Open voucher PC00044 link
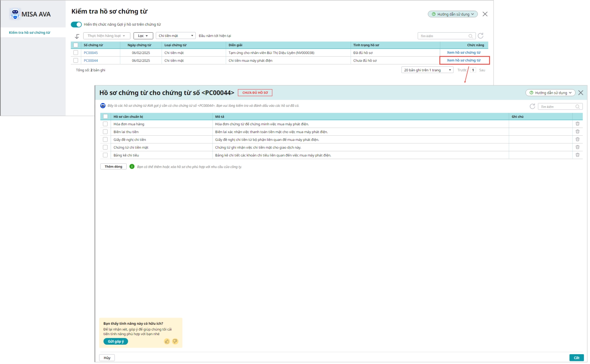Image resolution: width=590 pixels, height=364 pixels. coord(91,60)
